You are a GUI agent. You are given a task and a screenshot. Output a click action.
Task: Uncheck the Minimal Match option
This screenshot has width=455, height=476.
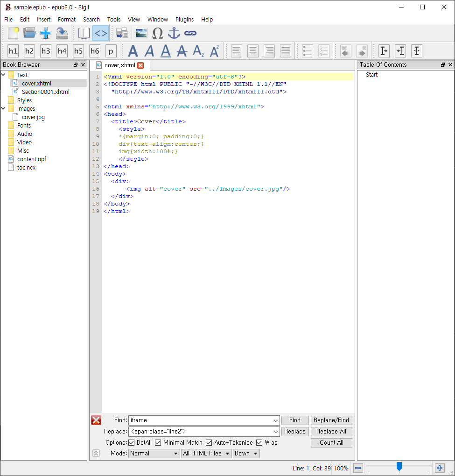158,443
